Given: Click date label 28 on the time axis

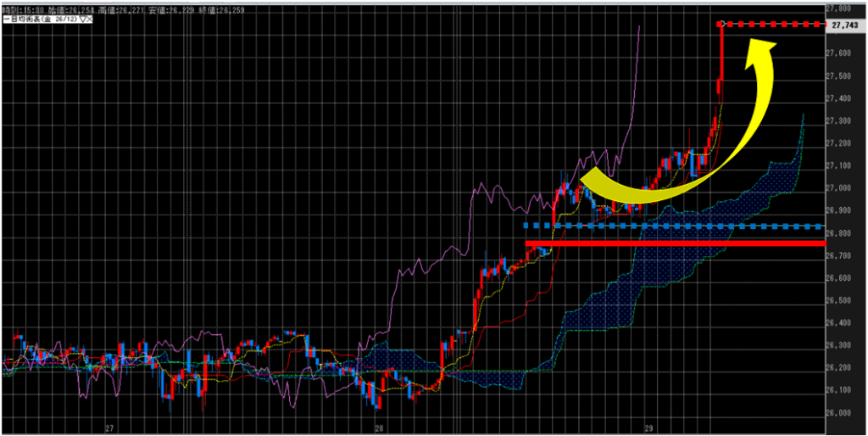Looking at the screenshot, I should [x=379, y=428].
